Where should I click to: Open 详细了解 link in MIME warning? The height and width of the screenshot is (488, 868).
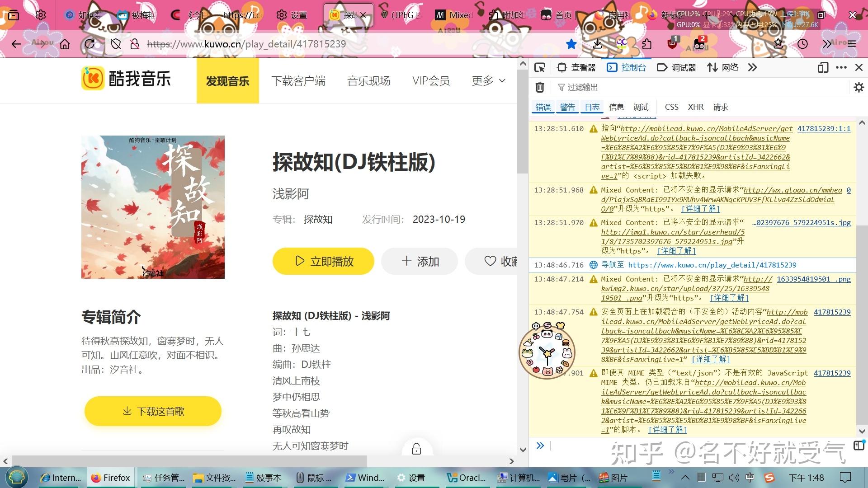(x=668, y=430)
